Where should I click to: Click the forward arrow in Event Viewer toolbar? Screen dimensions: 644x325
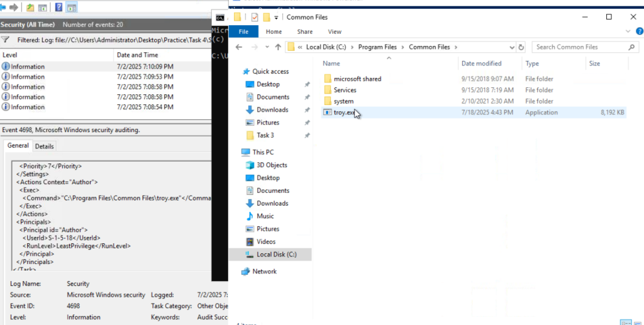pos(14,8)
